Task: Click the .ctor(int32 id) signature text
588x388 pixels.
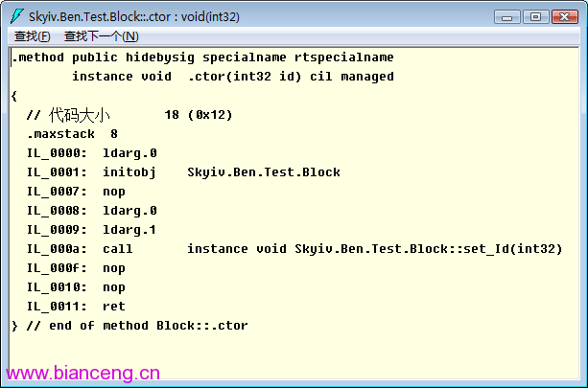Action: [245, 77]
